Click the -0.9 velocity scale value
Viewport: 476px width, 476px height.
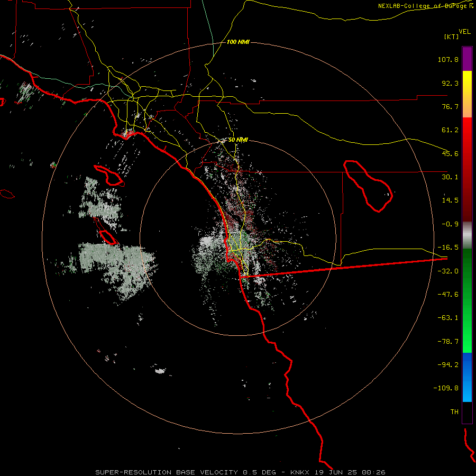450,224
